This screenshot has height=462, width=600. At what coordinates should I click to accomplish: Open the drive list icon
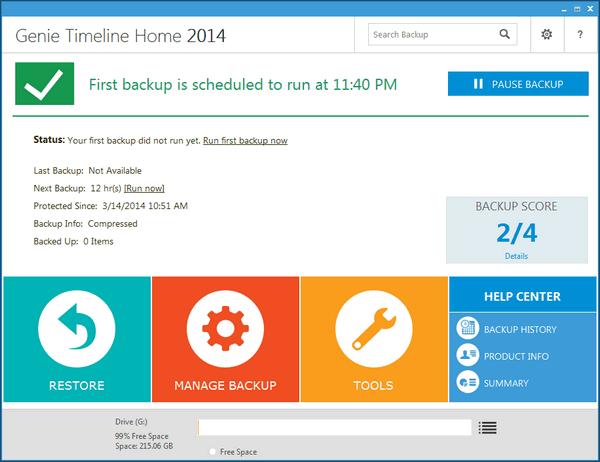click(488, 428)
